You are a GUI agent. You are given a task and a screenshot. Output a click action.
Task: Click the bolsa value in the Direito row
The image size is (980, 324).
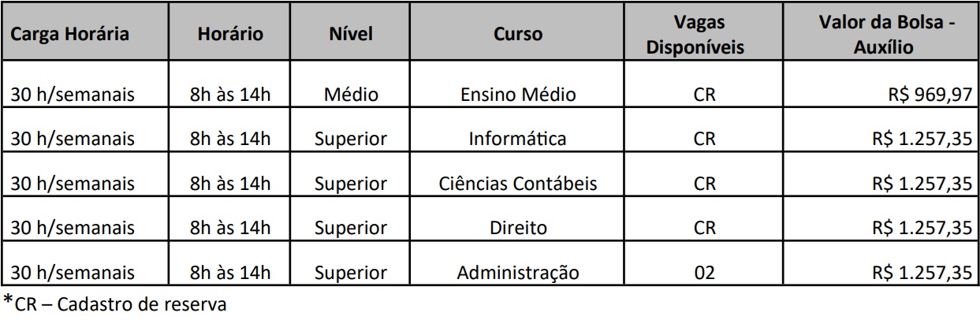(x=922, y=229)
